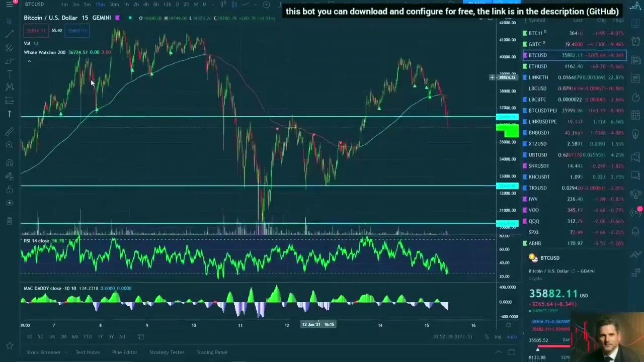The image size is (644, 362).
Task: Activate the zoom in magnifier tool
Action: click(9, 145)
